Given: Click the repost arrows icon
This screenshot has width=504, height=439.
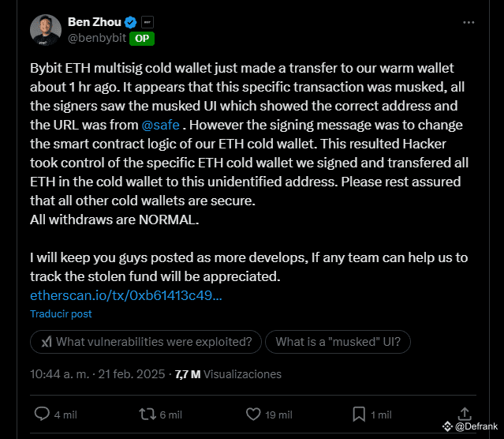Looking at the screenshot, I should pyautogui.click(x=147, y=414).
